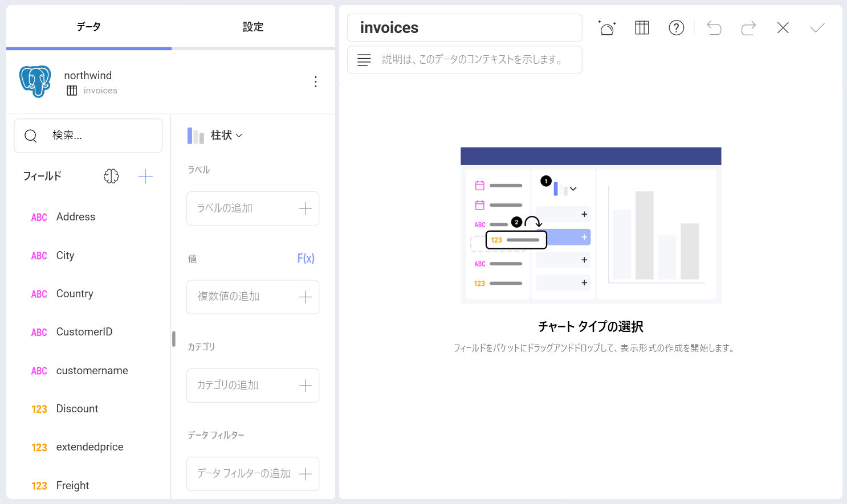Select the extendedprice field
847x504 pixels.
click(x=88, y=447)
